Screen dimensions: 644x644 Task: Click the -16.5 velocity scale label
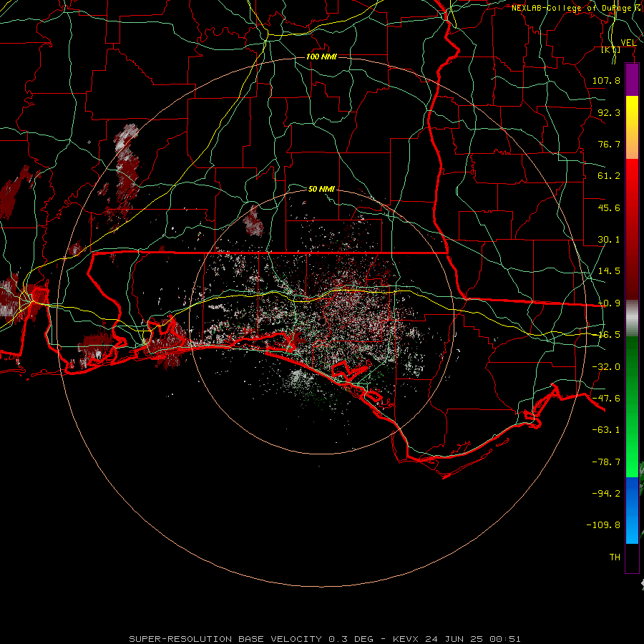pyautogui.click(x=609, y=335)
